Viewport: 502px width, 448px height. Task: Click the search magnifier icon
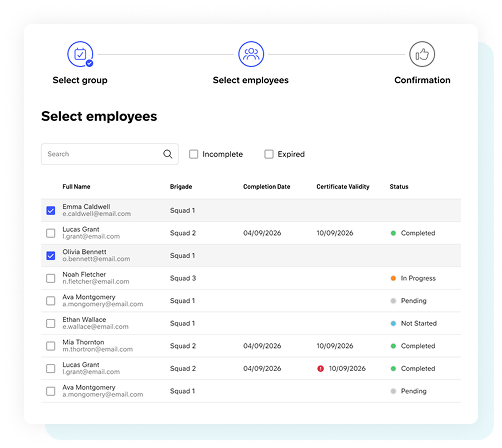click(168, 154)
